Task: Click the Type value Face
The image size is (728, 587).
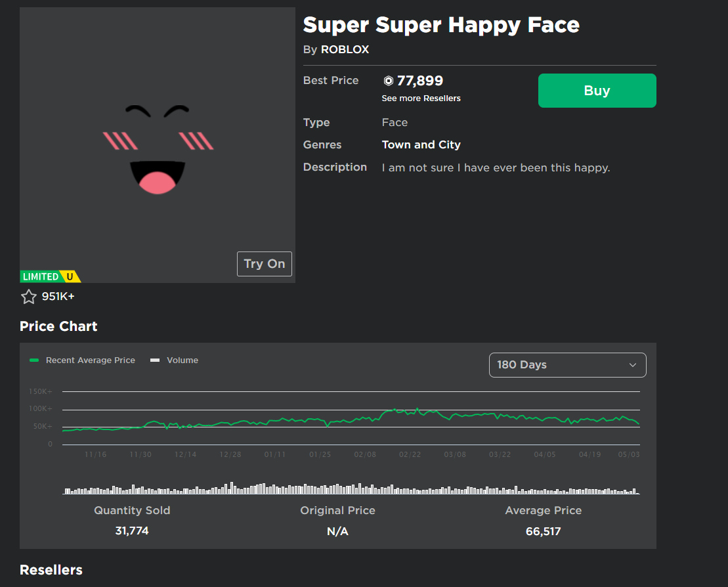Action: point(395,123)
